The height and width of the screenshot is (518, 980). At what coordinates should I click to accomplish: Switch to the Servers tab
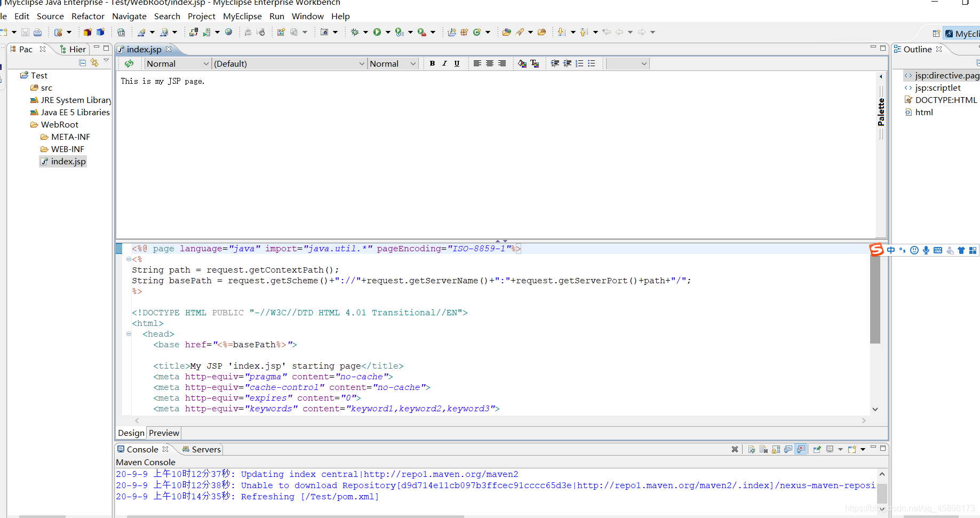coord(205,449)
